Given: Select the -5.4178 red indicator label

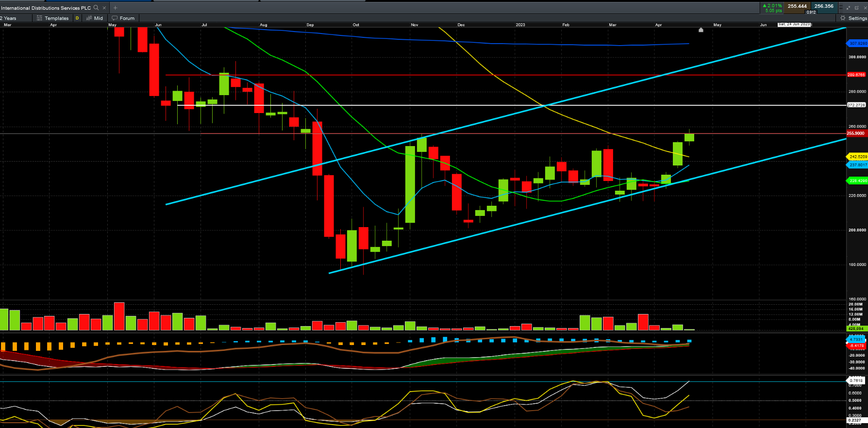Looking at the screenshot, I should (856, 346).
